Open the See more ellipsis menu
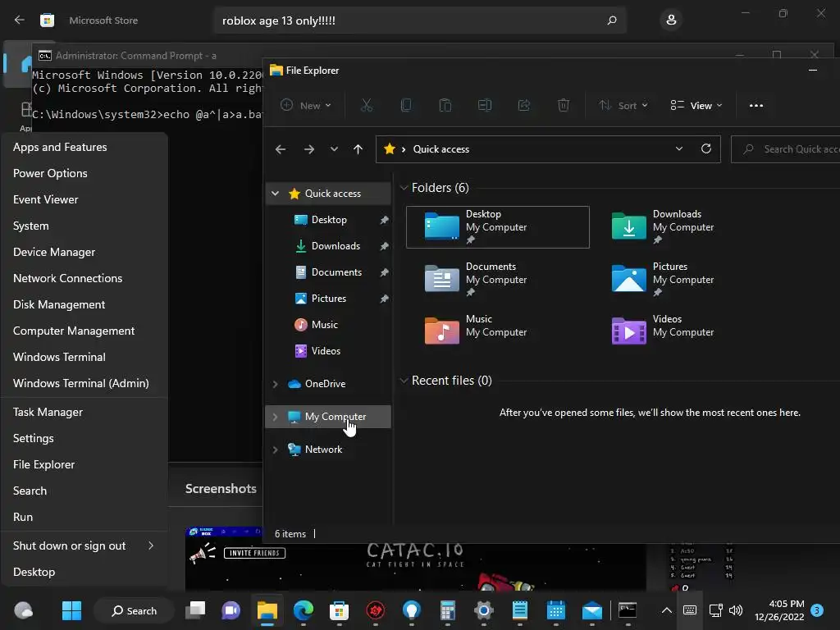 [756, 106]
